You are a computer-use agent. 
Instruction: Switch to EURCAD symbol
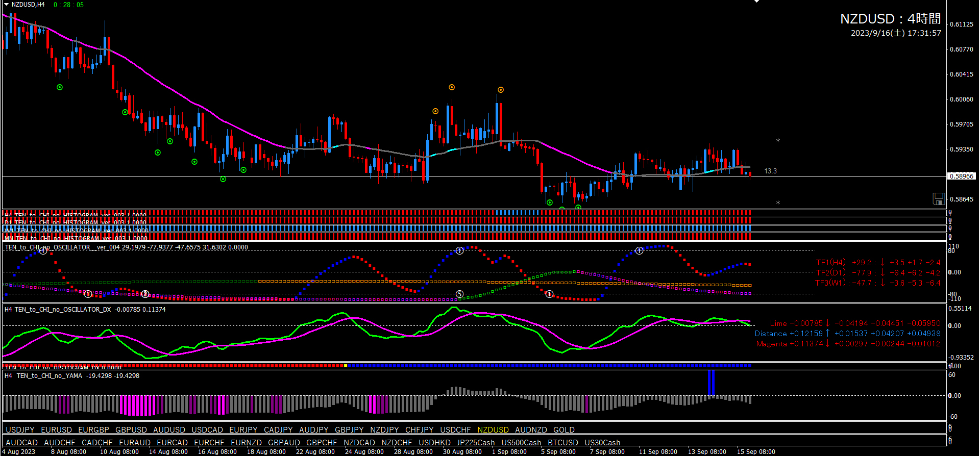click(172, 443)
